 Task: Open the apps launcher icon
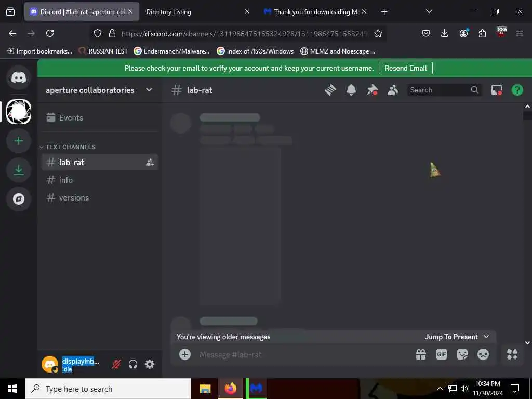click(512, 354)
